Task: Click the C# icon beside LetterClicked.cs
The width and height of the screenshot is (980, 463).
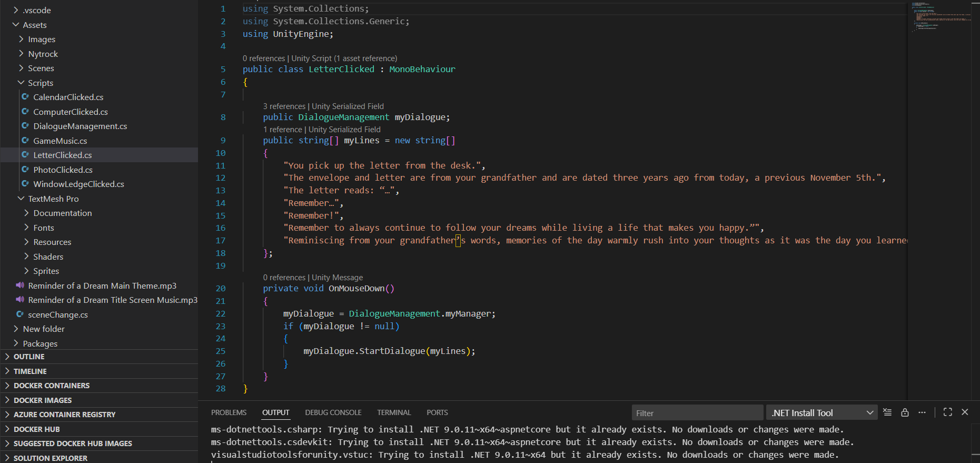Action: pyautogui.click(x=25, y=155)
